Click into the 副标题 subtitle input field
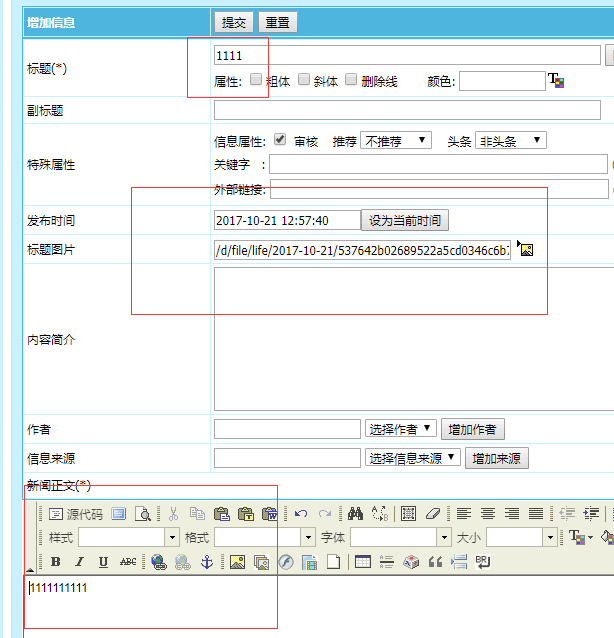The width and height of the screenshot is (614, 638). [x=407, y=110]
